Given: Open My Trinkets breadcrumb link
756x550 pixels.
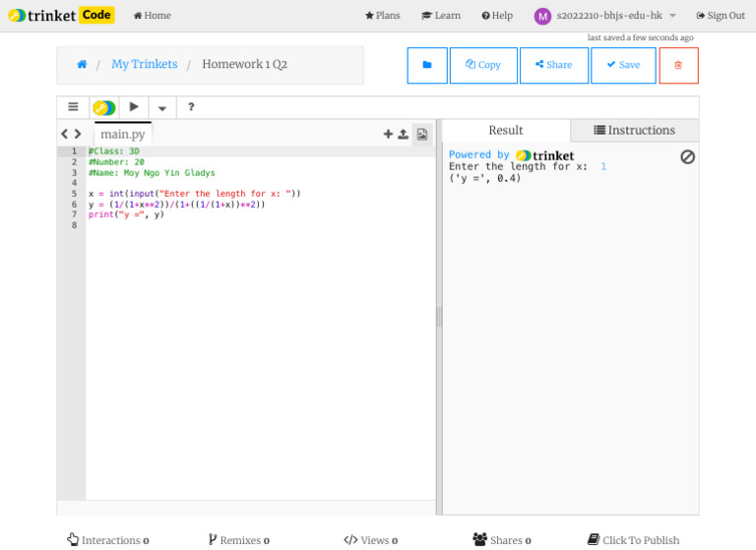Looking at the screenshot, I should pyautogui.click(x=144, y=64).
